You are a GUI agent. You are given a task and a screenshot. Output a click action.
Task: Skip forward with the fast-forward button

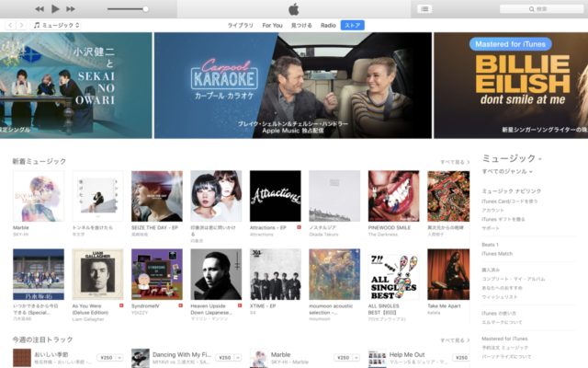(71, 8)
